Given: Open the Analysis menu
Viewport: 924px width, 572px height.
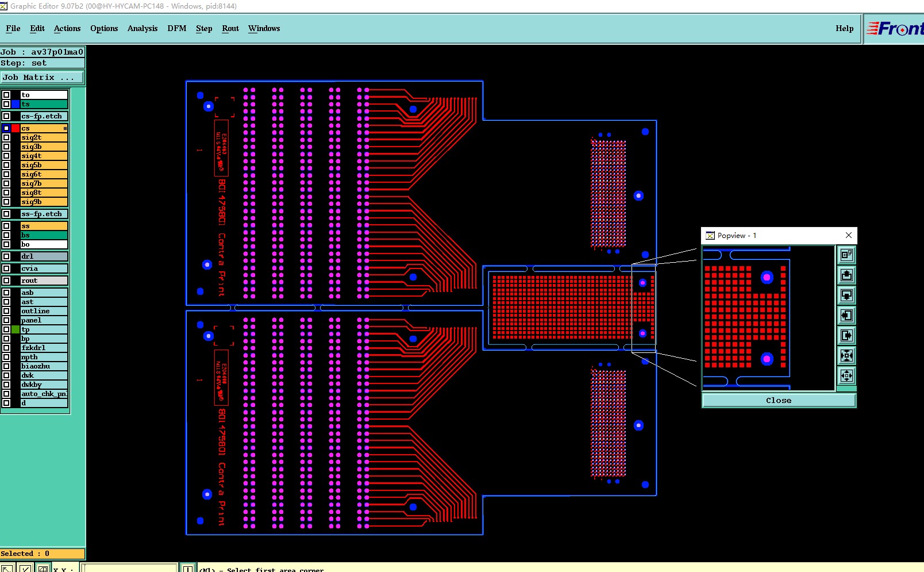Looking at the screenshot, I should [143, 28].
